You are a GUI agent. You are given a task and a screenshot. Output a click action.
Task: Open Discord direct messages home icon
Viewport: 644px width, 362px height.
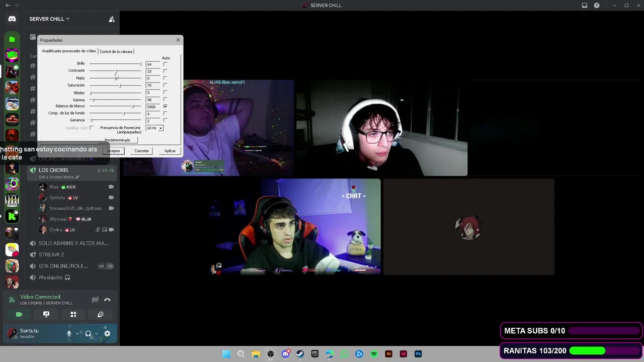click(12, 19)
